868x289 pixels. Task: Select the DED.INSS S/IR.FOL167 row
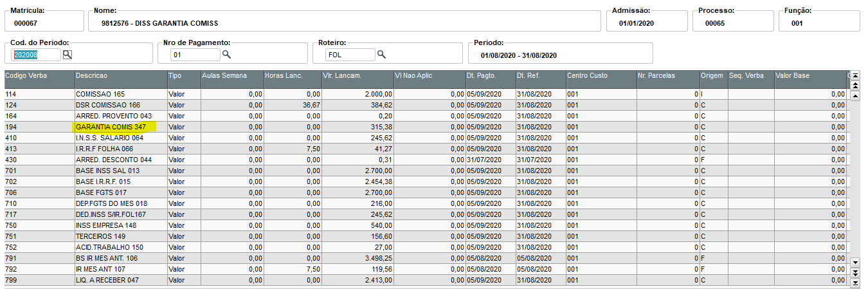pos(426,214)
